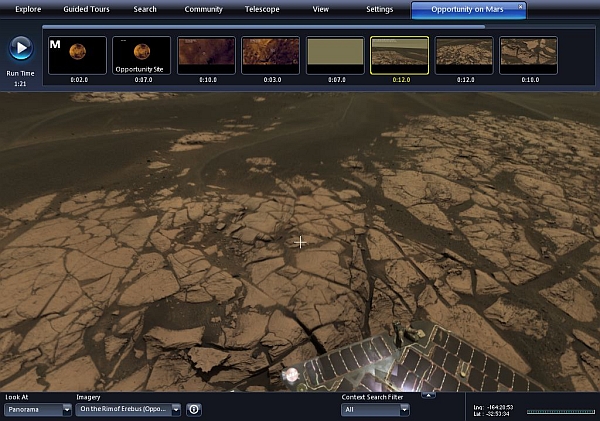600x421 pixels.
Task: Open the Look At Panorama dropdown
Action: (x=38, y=410)
